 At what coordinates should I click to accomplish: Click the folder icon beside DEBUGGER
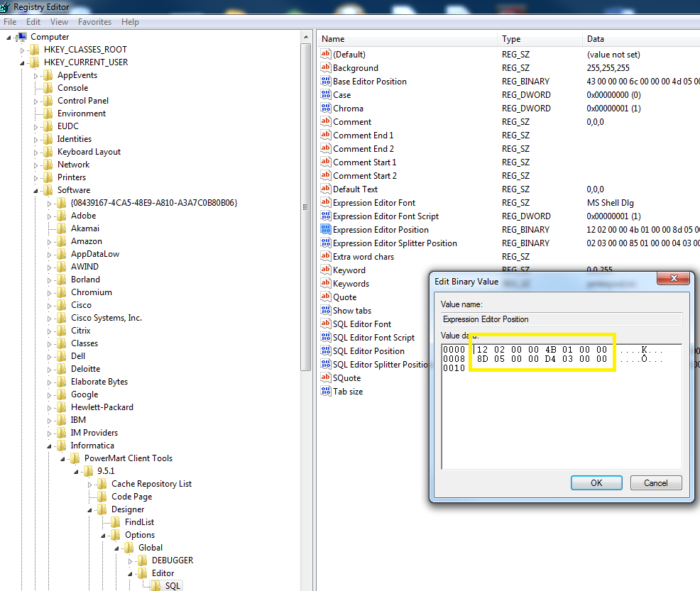[141, 560]
